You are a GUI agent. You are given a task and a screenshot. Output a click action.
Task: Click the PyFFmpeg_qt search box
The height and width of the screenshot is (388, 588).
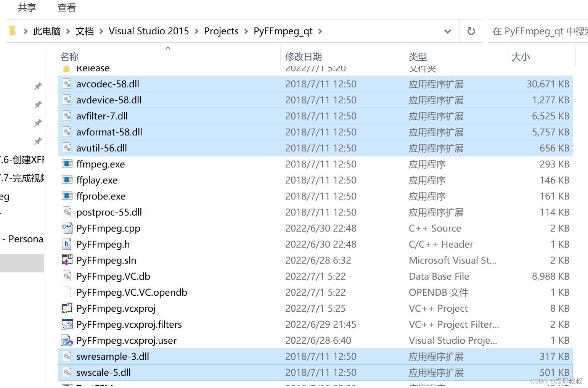(538, 31)
